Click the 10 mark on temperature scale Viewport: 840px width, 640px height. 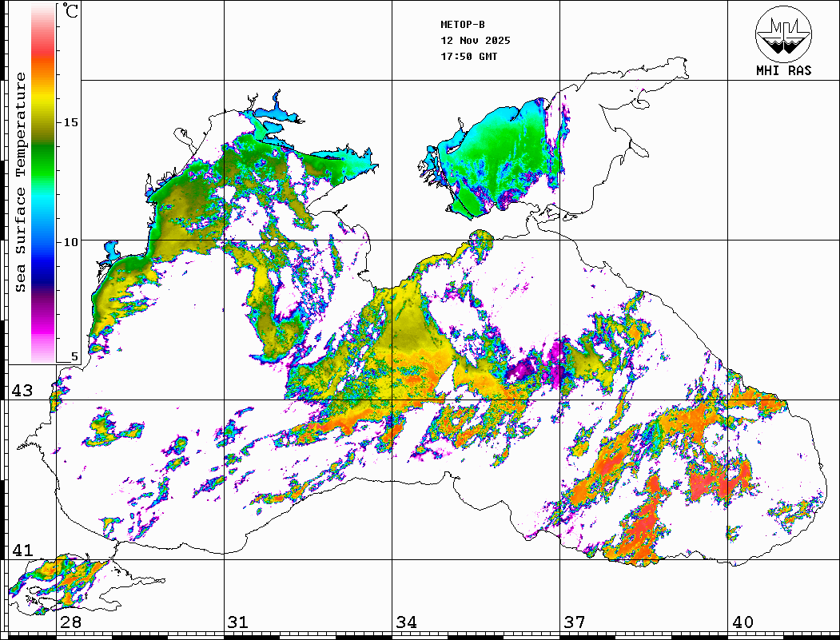[71, 241]
